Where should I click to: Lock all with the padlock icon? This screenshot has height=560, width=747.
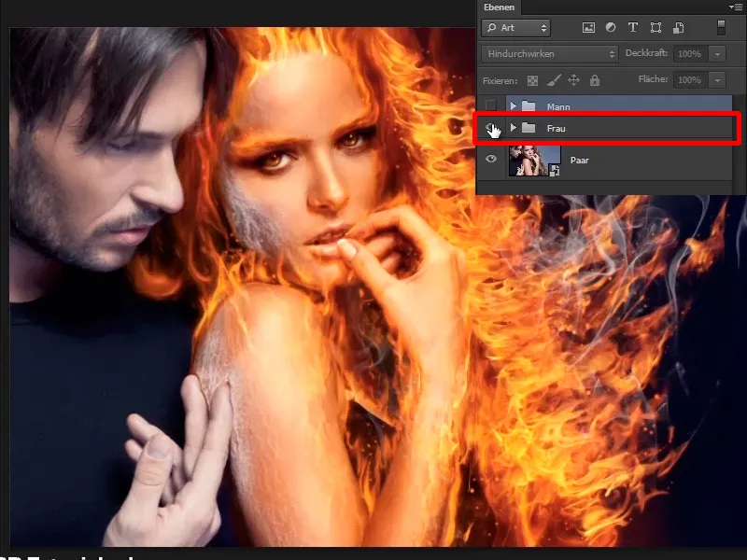tap(595, 80)
